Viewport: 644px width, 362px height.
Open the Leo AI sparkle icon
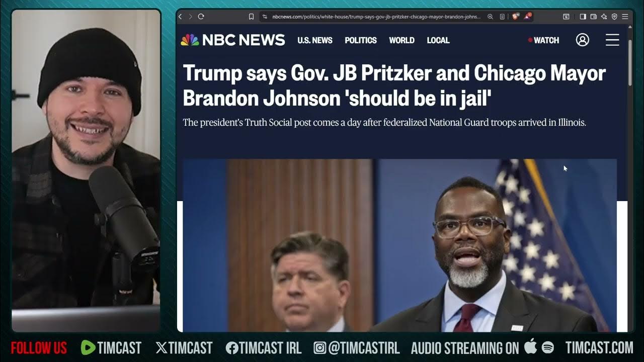point(604,17)
